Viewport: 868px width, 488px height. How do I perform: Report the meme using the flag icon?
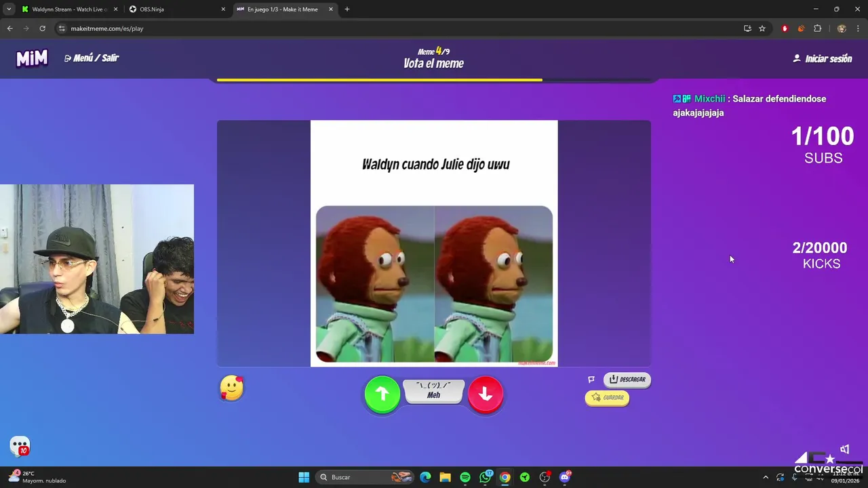click(x=591, y=380)
